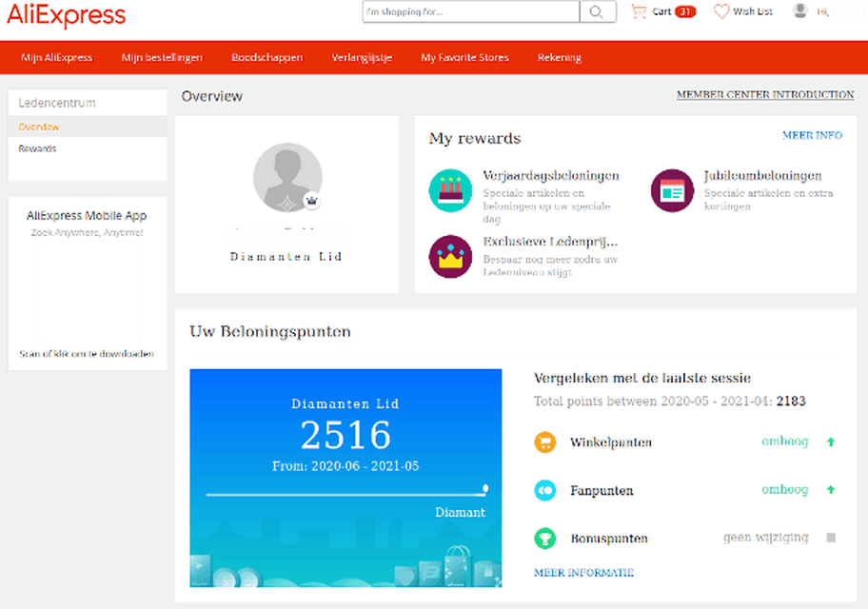Select Overview in Ledencentrum sidebar

pyautogui.click(x=88, y=127)
